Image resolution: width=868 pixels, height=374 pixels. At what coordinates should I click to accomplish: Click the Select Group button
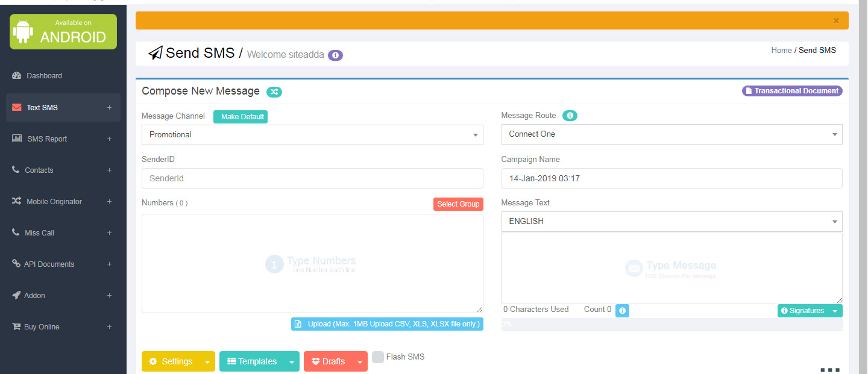[458, 204]
